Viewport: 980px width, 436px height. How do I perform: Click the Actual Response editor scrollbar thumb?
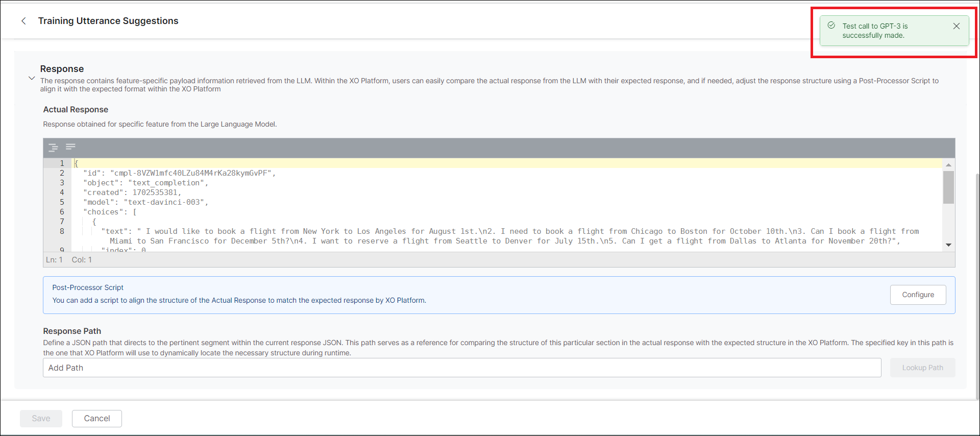948,187
